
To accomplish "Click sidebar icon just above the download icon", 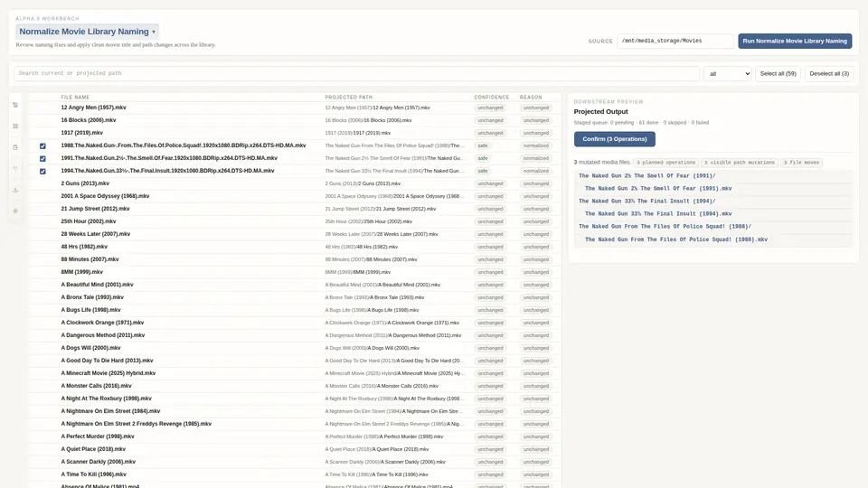I will pyautogui.click(x=15, y=168).
